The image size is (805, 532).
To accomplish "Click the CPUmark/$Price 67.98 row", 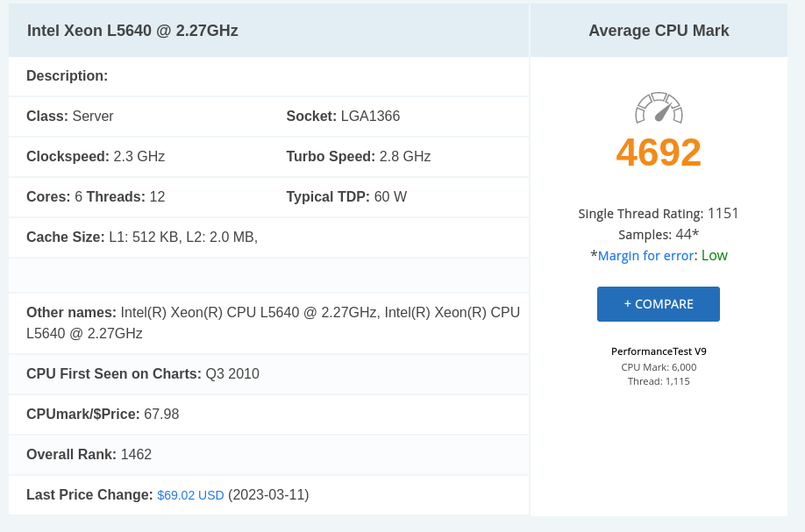I will (268, 415).
